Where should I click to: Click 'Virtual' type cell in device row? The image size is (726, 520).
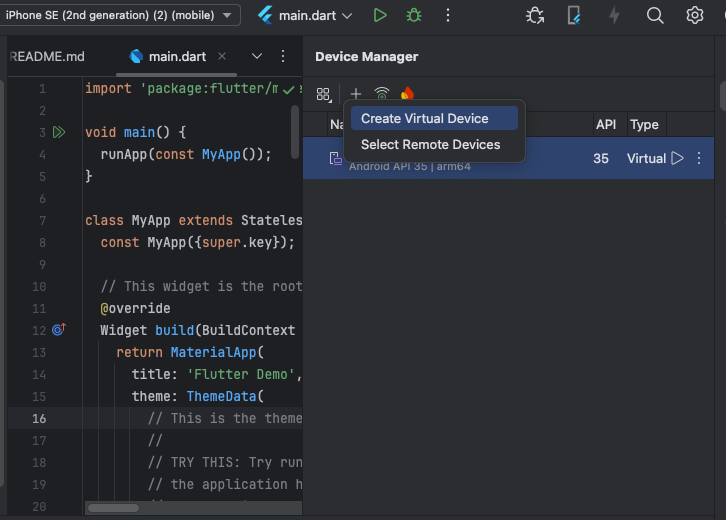tap(646, 158)
